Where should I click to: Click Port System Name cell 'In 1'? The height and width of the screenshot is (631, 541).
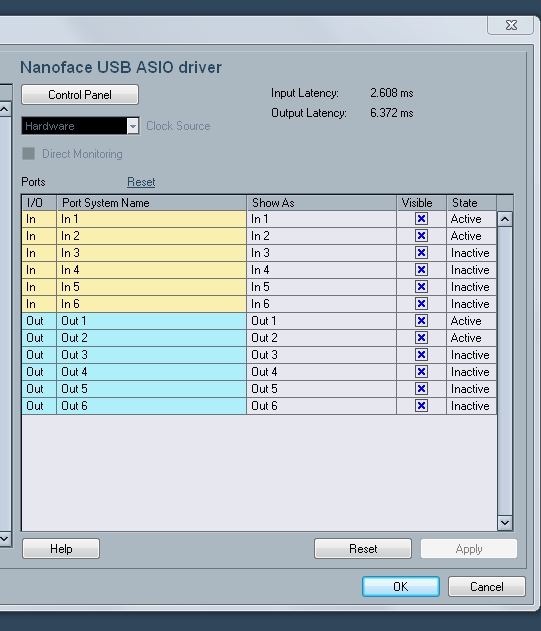pos(151,219)
